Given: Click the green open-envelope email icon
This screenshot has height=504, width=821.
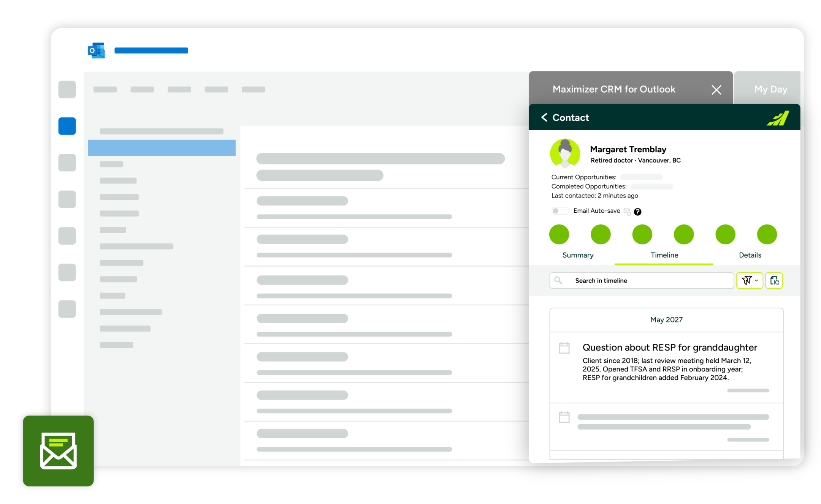Looking at the screenshot, I should coord(58,451).
